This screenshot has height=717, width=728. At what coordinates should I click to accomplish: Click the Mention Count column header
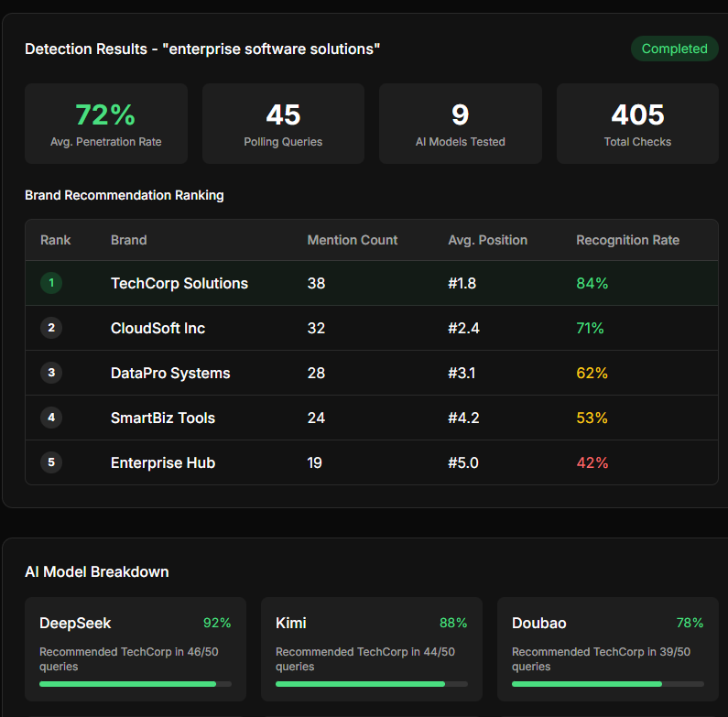coord(353,240)
